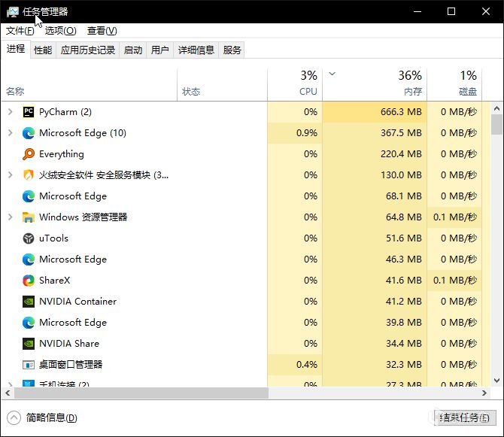Viewport: 504px width, 437px height.
Task: Click Edge icon in 46.3 MB row
Action: pyautogui.click(x=29, y=259)
